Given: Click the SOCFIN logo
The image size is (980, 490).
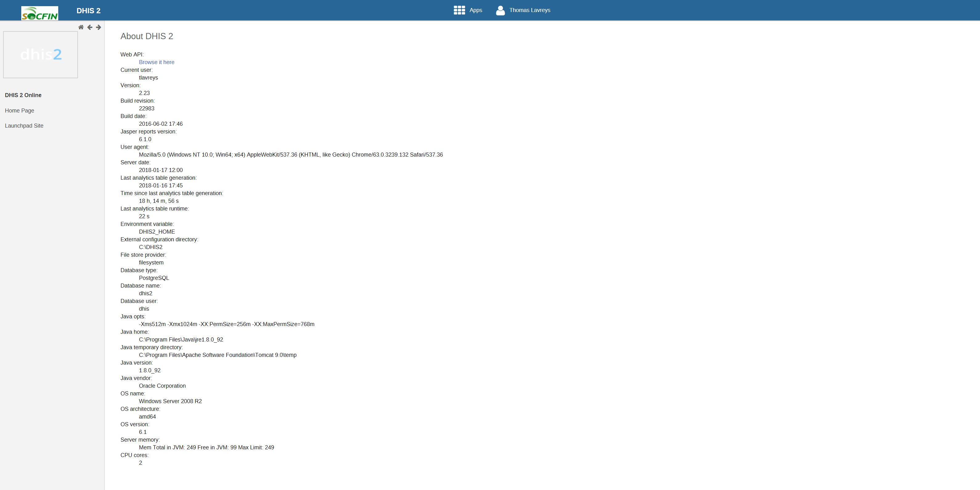Looking at the screenshot, I should point(39,13).
